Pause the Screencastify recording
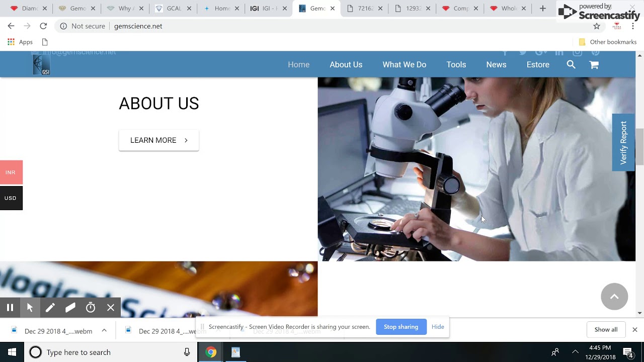The width and height of the screenshot is (644, 362). 10,308
